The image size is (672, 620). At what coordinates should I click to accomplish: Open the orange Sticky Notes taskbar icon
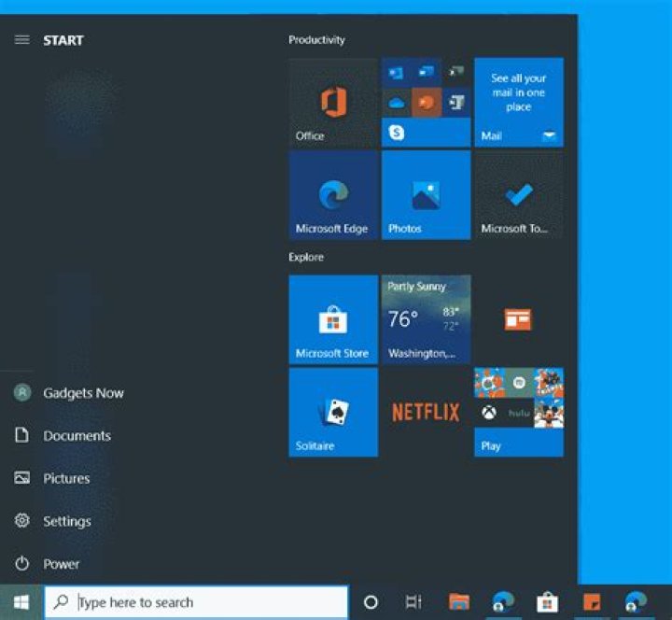[592, 602]
